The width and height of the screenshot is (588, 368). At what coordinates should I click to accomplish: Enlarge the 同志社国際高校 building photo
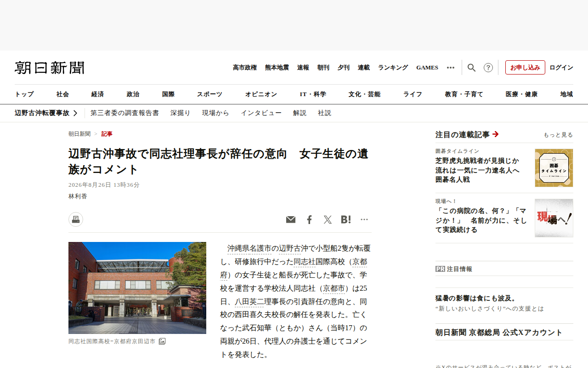click(x=137, y=288)
